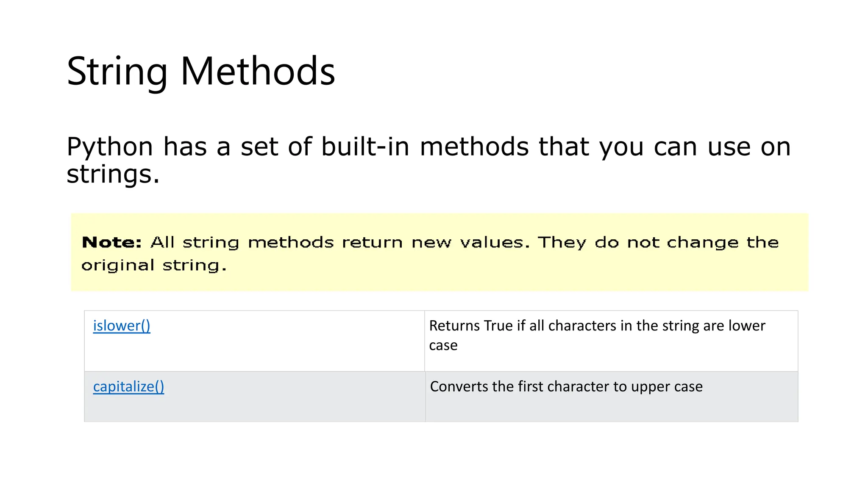Click "Converts" in the capitalize description
The height and width of the screenshot is (488, 868).
click(x=459, y=387)
